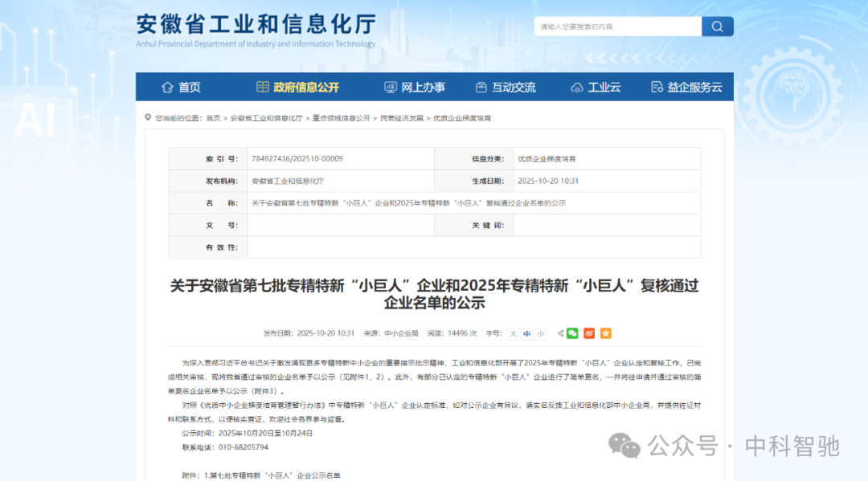Click the icon beside 互动交流
Viewport: 868px width, 481px height.
coord(481,88)
